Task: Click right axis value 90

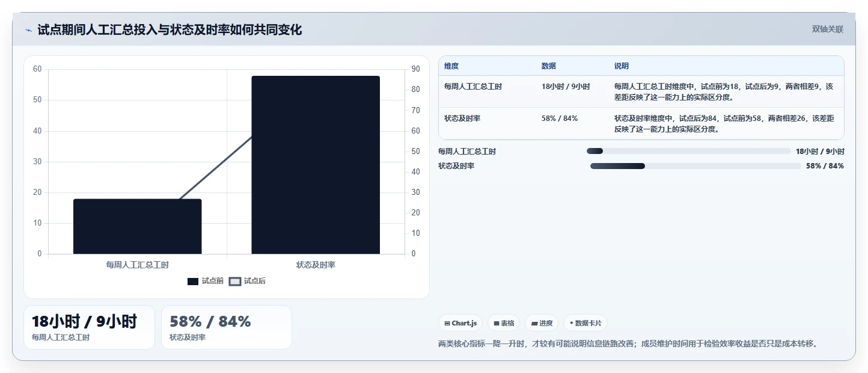Action: click(x=415, y=69)
